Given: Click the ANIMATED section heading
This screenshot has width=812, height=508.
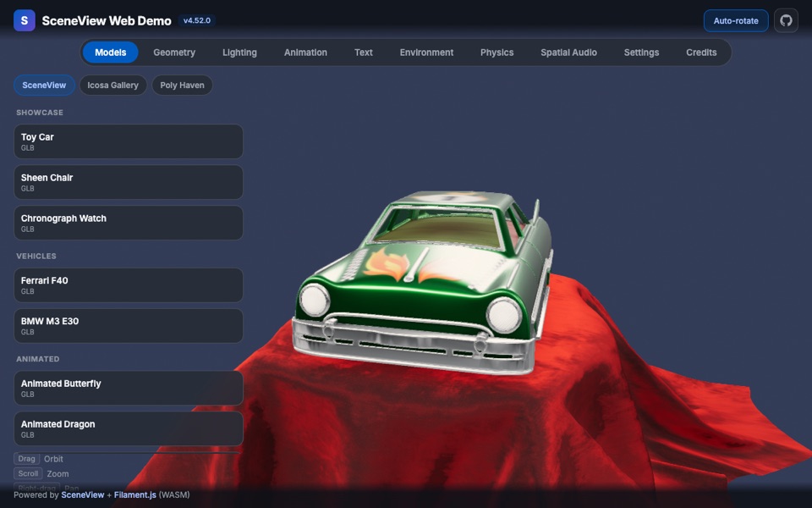Looking at the screenshot, I should pyautogui.click(x=38, y=359).
